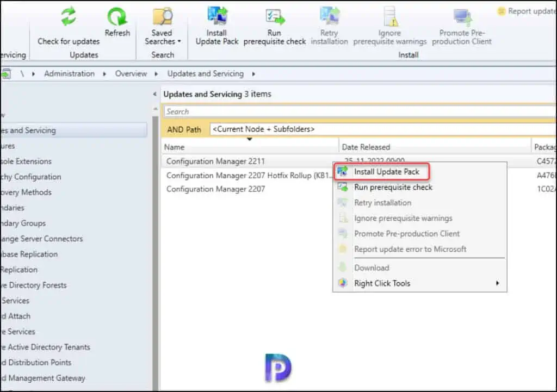This screenshot has width=557, height=392.
Task: Click the Download icon in context menu
Action: tap(343, 267)
